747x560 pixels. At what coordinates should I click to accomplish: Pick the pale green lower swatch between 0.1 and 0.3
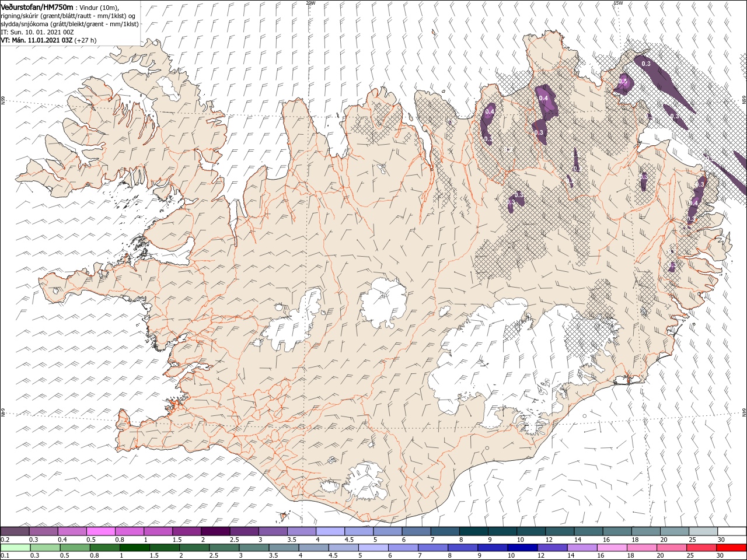[x=15, y=548]
